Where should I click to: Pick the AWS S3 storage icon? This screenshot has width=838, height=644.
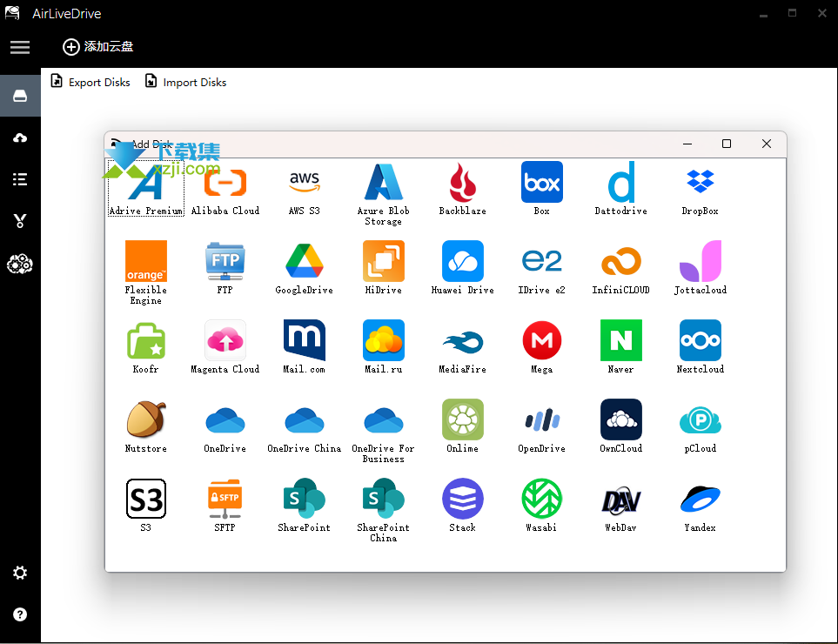click(x=304, y=182)
